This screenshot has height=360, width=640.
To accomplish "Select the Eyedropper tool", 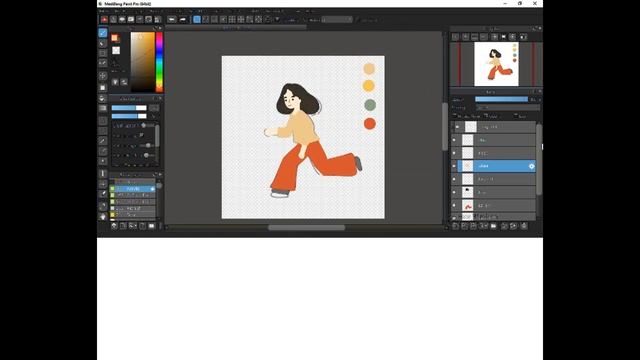I will [x=103, y=194].
